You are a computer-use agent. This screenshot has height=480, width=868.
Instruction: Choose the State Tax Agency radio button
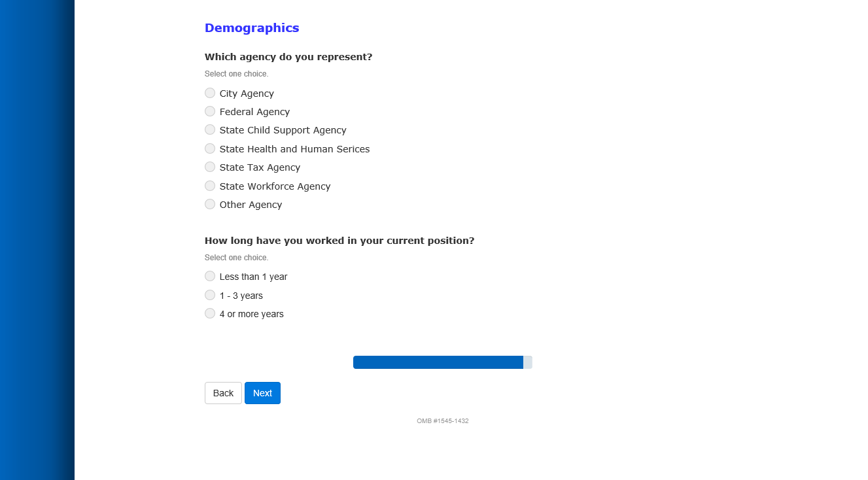click(210, 167)
